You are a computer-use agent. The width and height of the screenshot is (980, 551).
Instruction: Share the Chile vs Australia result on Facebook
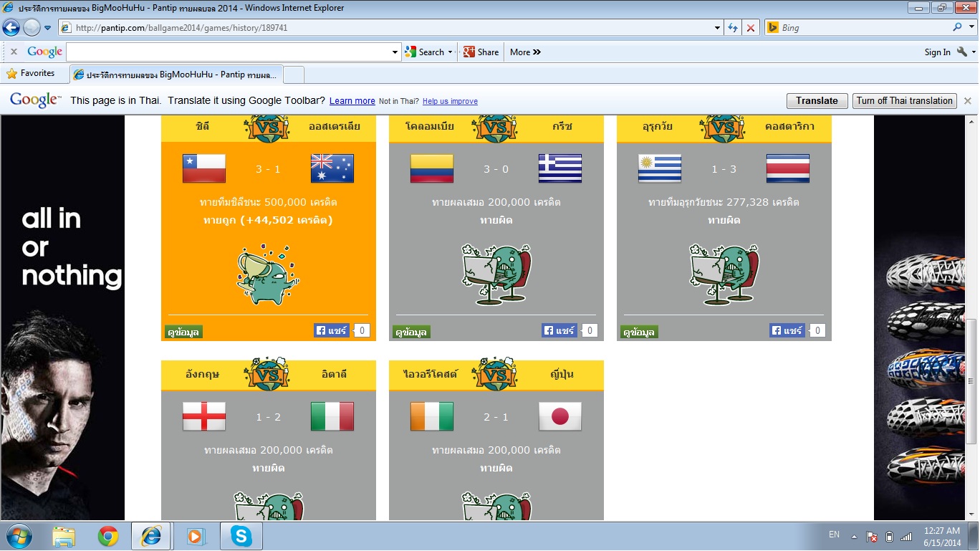click(331, 330)
